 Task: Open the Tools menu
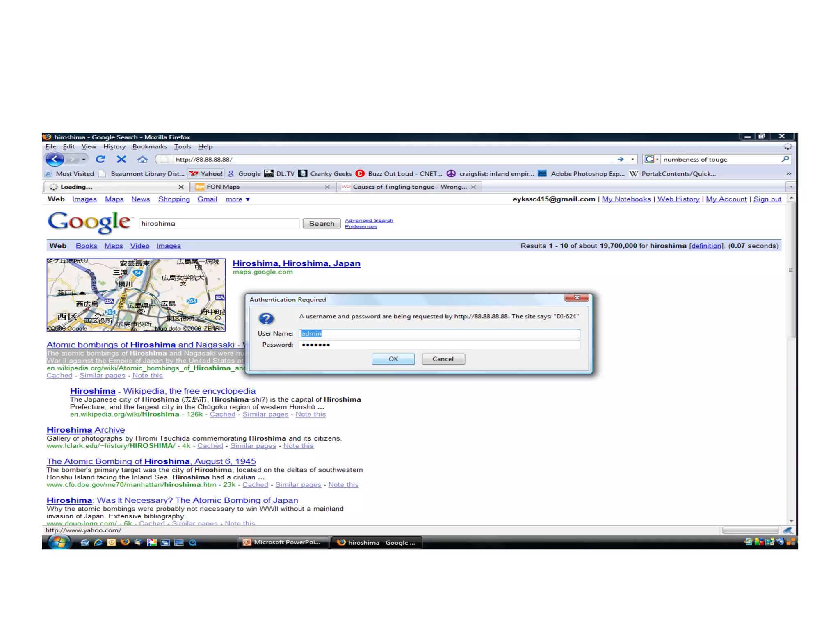[183, 146]
